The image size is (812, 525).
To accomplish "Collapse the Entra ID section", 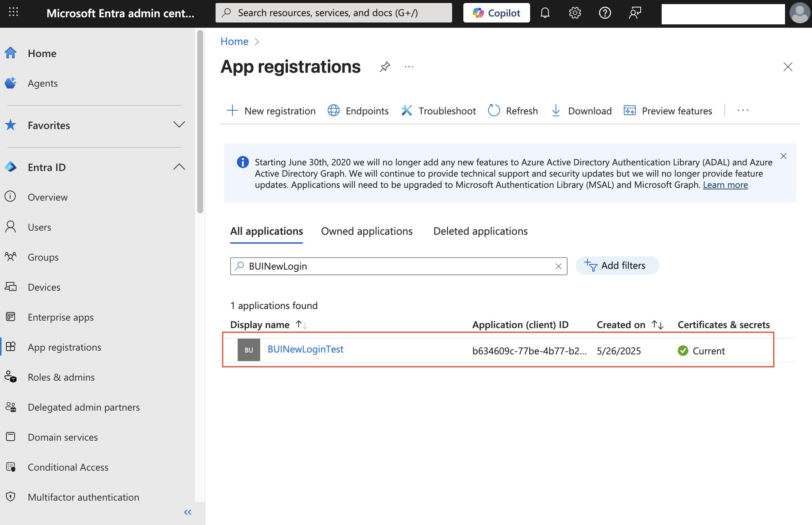I will [x=179, y=167].
